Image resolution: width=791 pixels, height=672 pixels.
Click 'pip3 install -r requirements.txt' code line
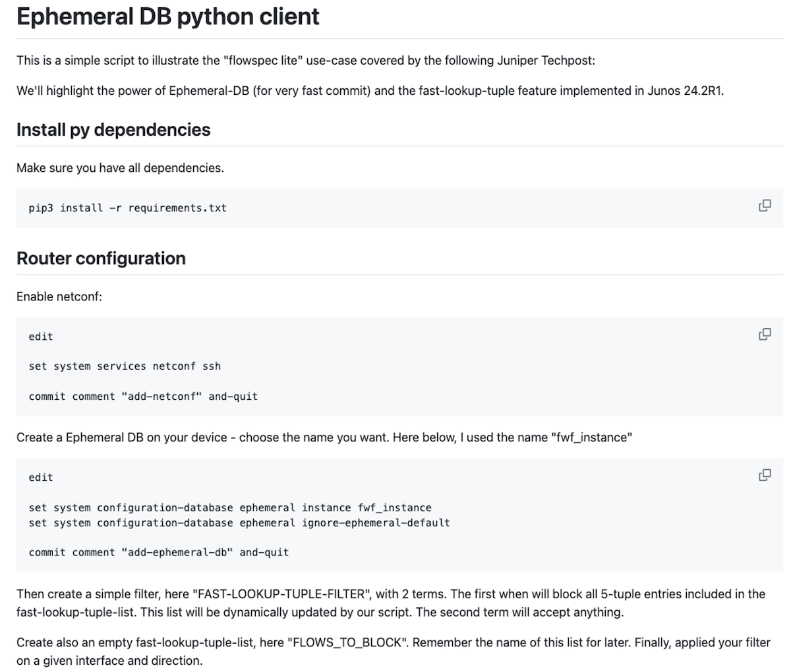pyautogui.click(x=127, y=208)
